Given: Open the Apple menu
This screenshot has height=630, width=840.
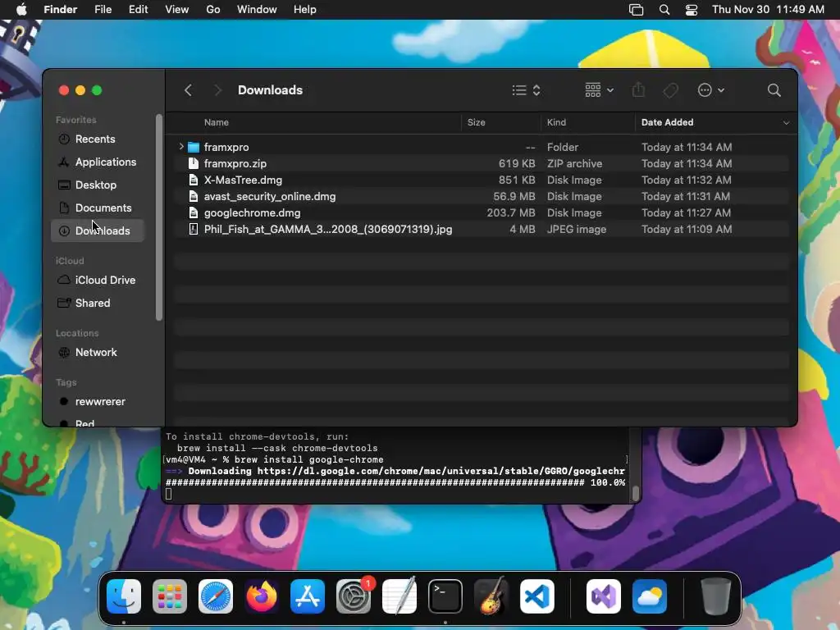Looking at the screenshot, I should pos(21,10).
